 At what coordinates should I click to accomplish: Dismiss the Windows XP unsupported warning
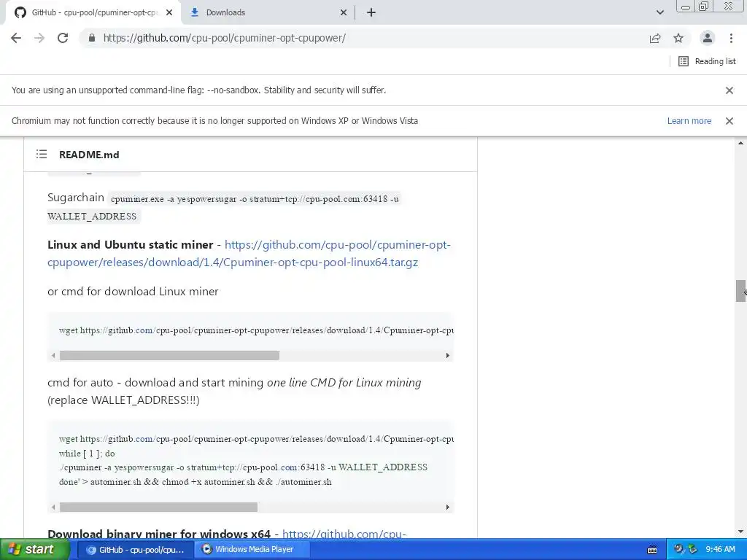pyautogui.click(x=729, y=121)
